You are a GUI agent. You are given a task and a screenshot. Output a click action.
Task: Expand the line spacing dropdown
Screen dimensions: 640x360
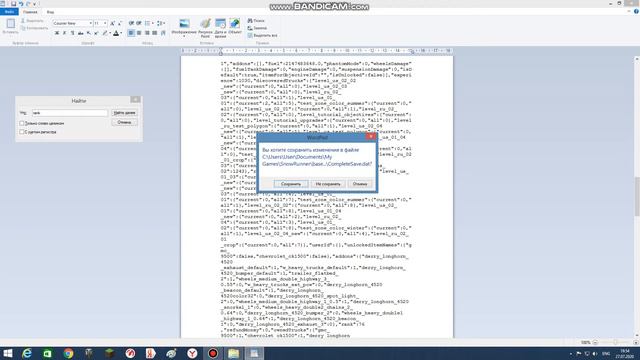[x=164, y=23]
